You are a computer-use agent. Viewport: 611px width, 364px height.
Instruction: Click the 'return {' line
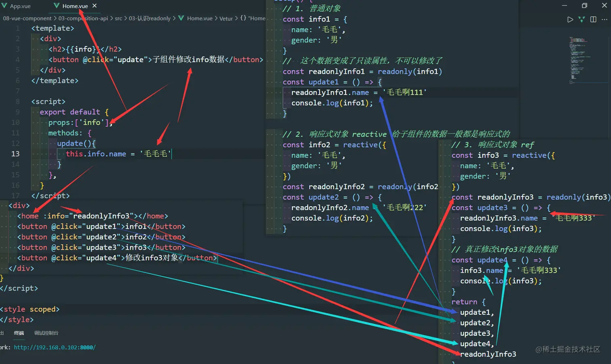tap(469, 302)
